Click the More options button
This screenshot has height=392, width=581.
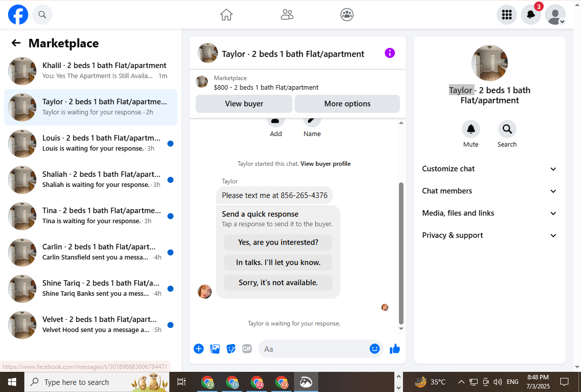[347, 104]
